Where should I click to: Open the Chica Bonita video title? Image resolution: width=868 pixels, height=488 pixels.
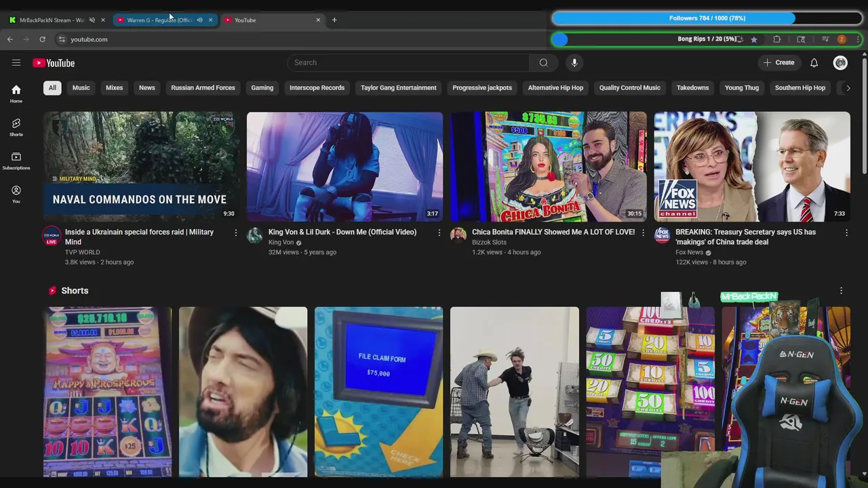(553, 232)
